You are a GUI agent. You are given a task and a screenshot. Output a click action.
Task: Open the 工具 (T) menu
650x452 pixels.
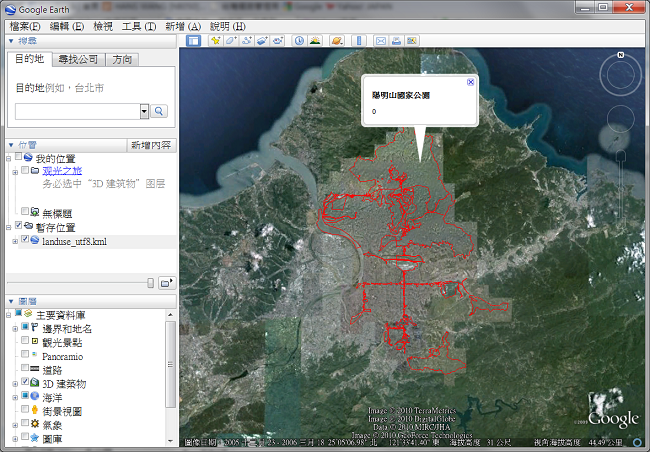138,25
